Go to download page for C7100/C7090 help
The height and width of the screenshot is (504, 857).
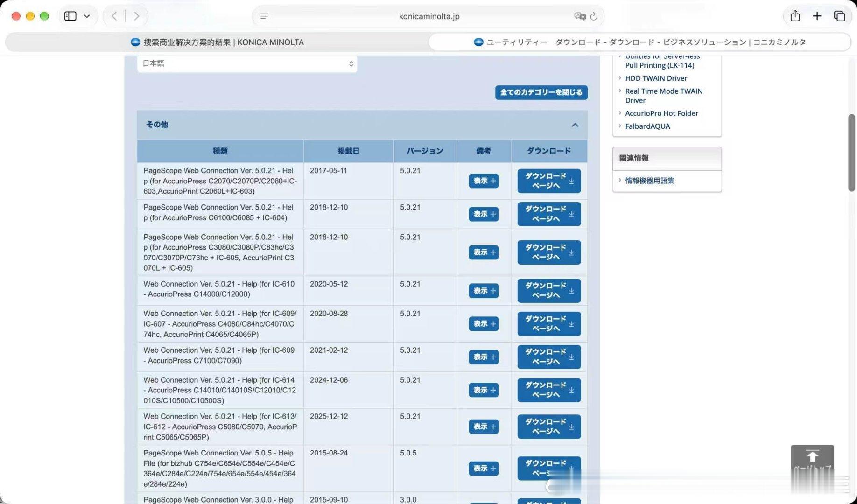pyautogui.click(x=549, y=357)
